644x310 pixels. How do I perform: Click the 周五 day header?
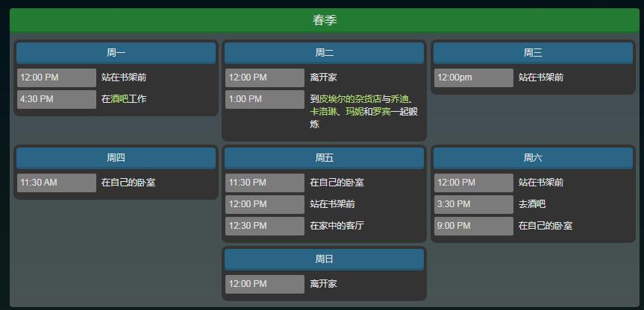click(324, 158)
